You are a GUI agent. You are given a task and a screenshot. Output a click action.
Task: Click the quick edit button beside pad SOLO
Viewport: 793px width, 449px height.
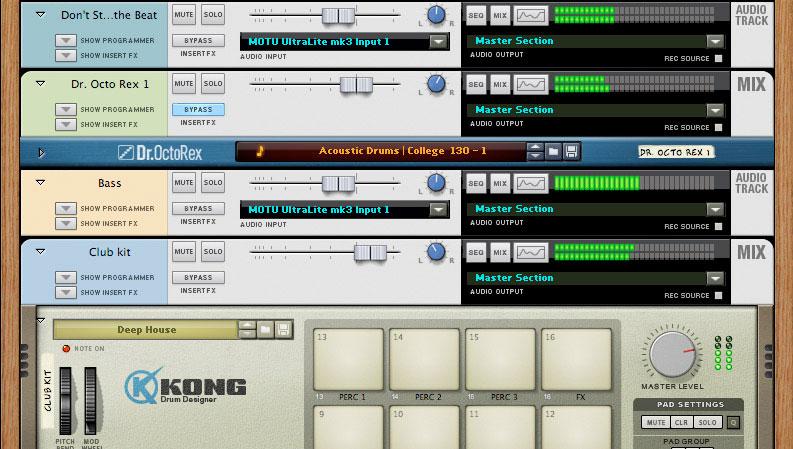coord(733,422)
